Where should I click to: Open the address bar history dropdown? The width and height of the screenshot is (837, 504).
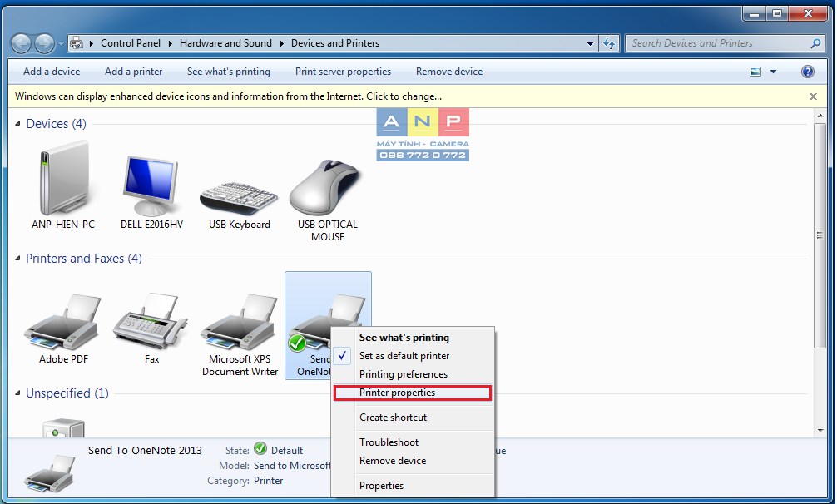590,43
